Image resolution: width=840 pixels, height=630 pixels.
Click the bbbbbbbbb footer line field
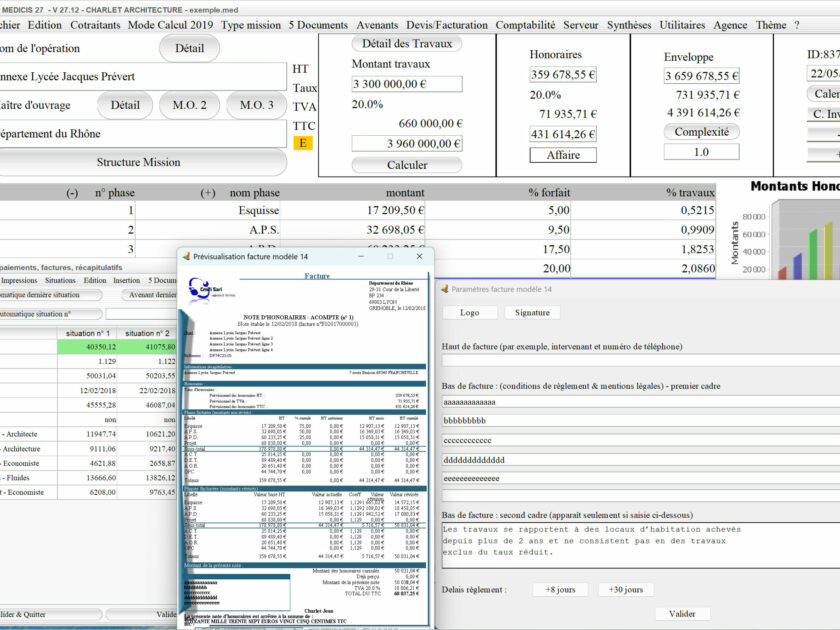pos(641,421)
